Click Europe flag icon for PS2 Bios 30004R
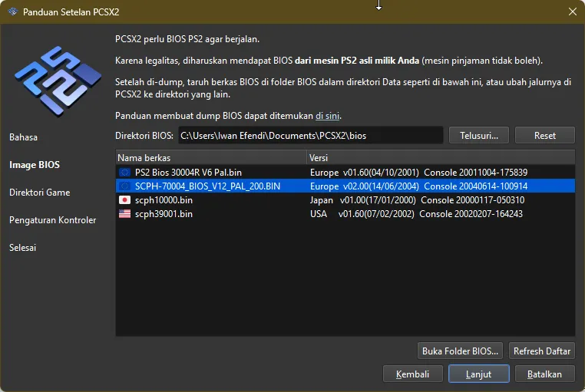Screen dimensions: 585x392 click(x=124, y=173)
